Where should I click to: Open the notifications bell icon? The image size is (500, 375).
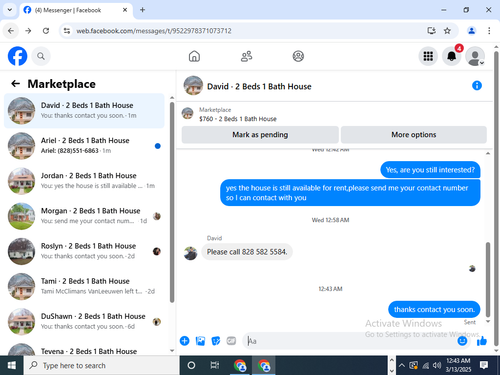tap(452, 56)
